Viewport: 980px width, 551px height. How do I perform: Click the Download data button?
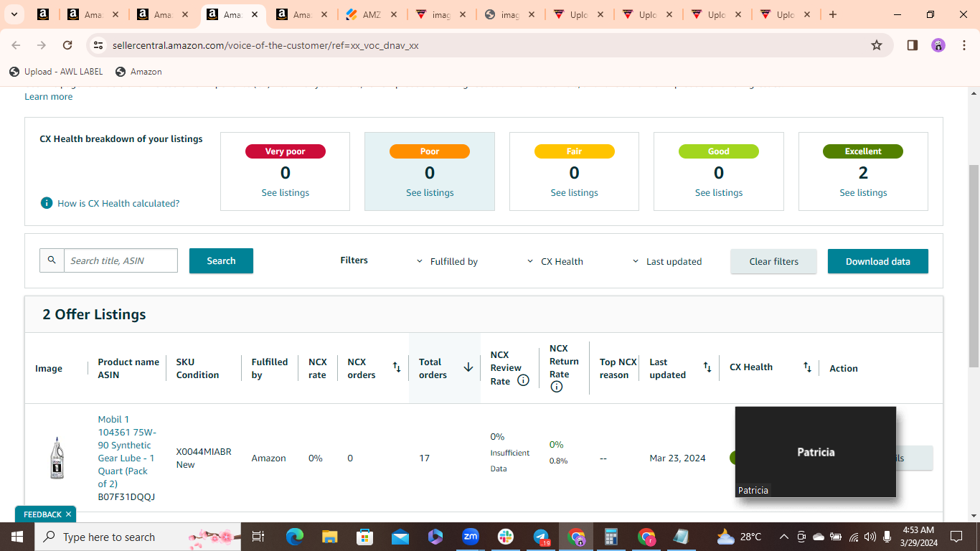pos(878,261)
